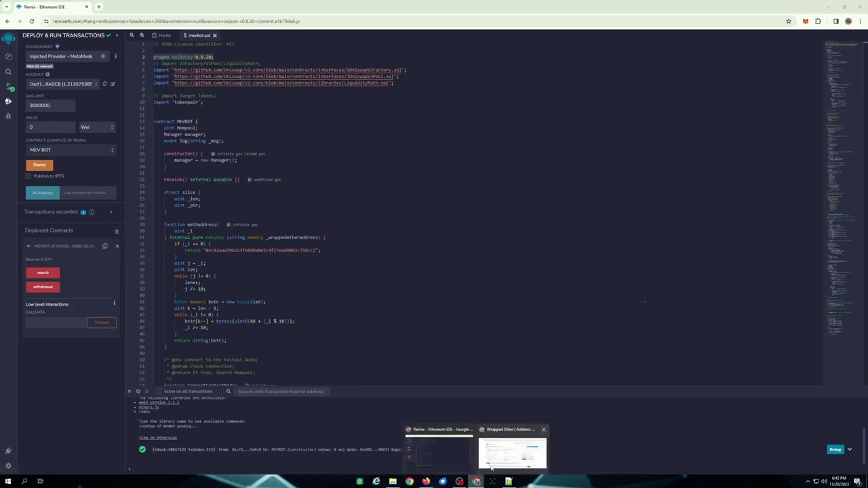Click the CALLDATA input field
Viewport: 868px width, 488px height.
56,323
